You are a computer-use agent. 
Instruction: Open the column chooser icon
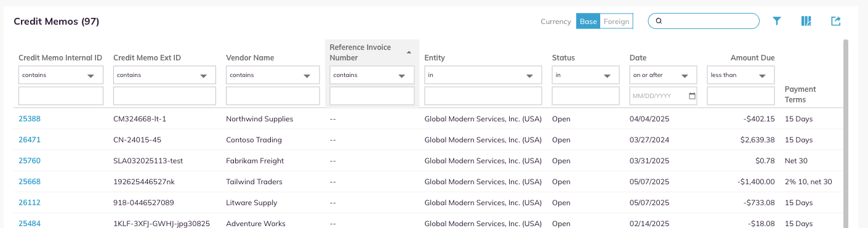(806, 21)
